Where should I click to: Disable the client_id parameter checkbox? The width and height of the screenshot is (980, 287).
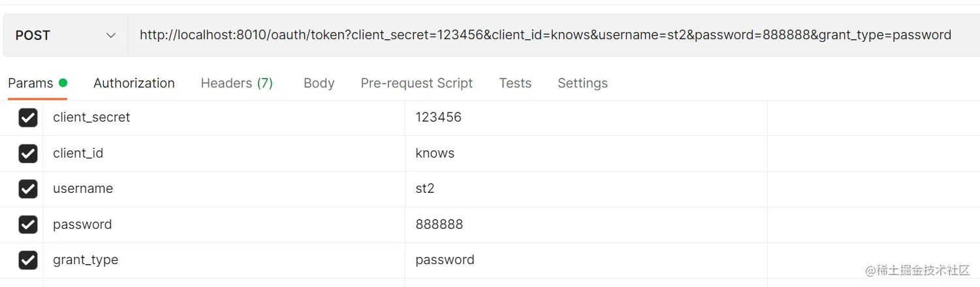[28, 154]
